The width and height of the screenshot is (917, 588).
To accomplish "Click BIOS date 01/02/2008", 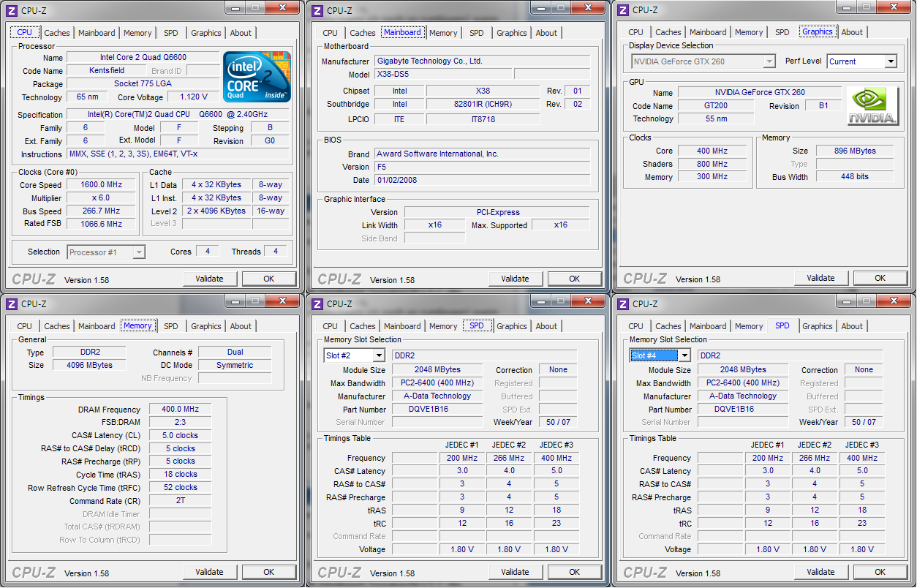I will (x=482, y=181).
